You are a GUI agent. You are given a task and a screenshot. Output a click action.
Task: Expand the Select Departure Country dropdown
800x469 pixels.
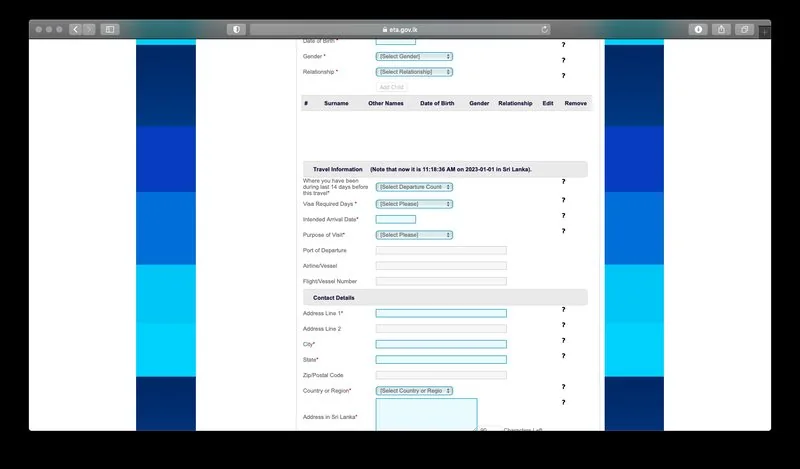(414, 187)
